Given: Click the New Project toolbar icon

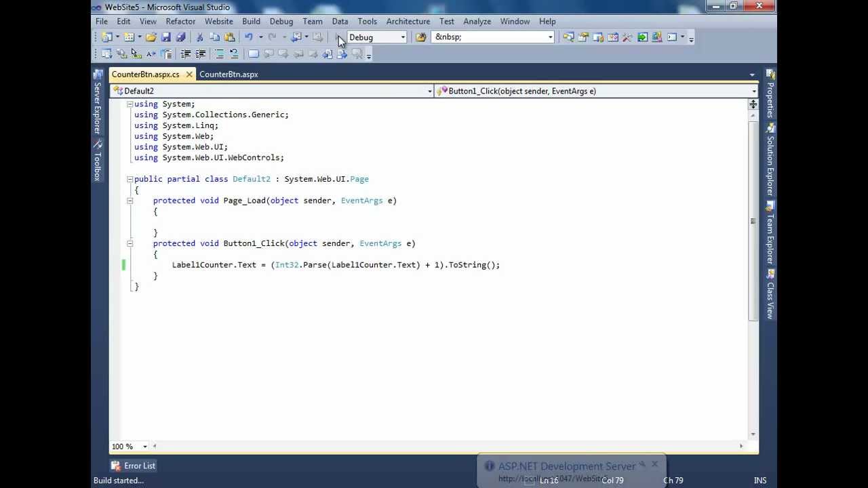Looking at the screenshot, I should click(x=106, y=37).
